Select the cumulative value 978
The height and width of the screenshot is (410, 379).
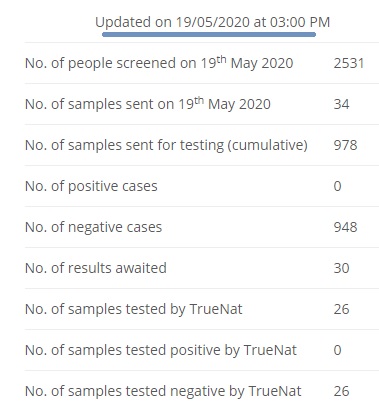pos(345,145)
